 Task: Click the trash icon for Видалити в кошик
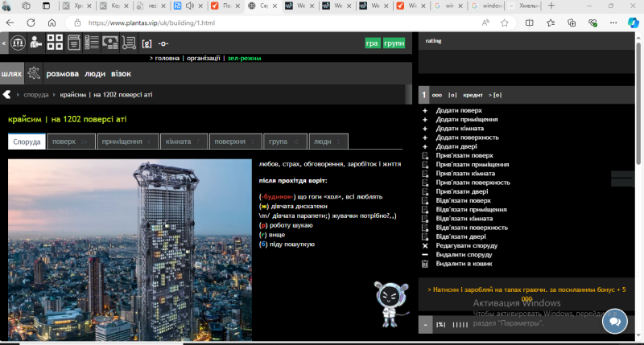point(425,264)
